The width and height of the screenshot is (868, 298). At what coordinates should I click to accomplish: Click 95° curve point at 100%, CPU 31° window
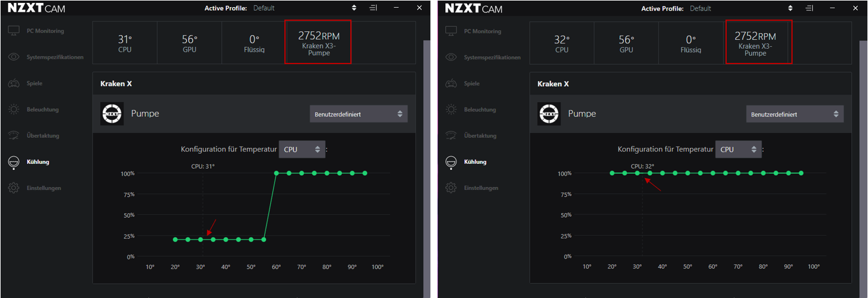[365, 173]
